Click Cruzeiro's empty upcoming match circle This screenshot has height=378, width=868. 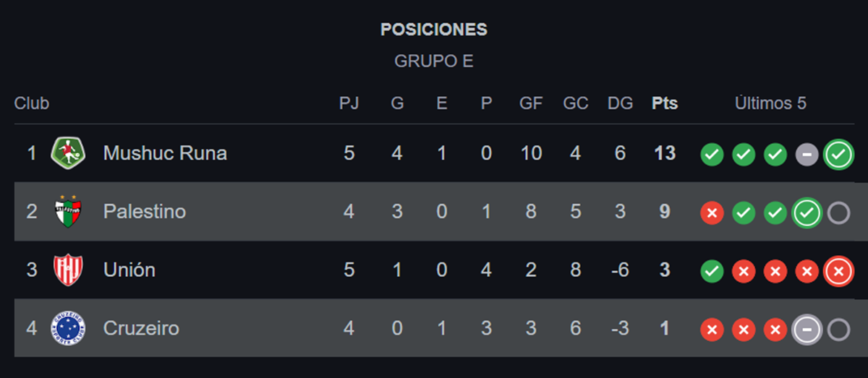[x=838, y=330]
